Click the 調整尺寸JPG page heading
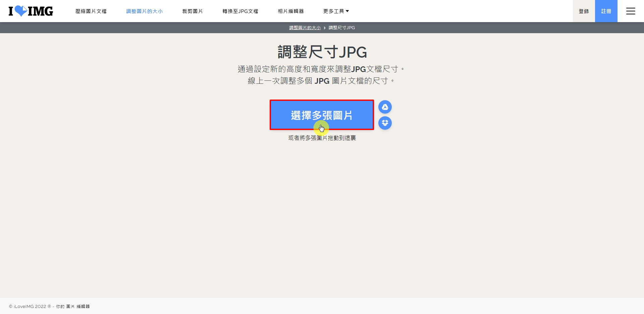Image resolution: width=644 pixels, height=314 pixels. coord(322,52)
